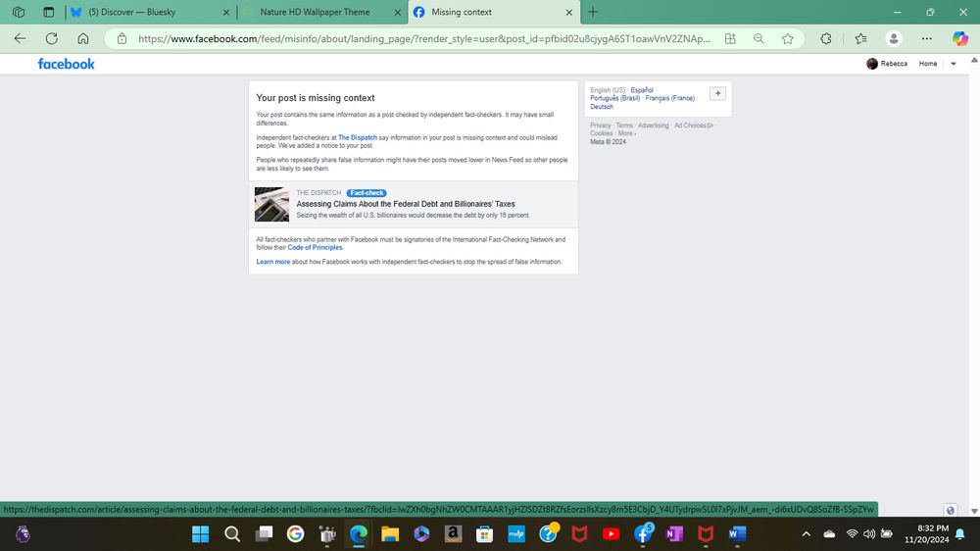Open browser Extensions puzzle icon

(x=826, y=39)
